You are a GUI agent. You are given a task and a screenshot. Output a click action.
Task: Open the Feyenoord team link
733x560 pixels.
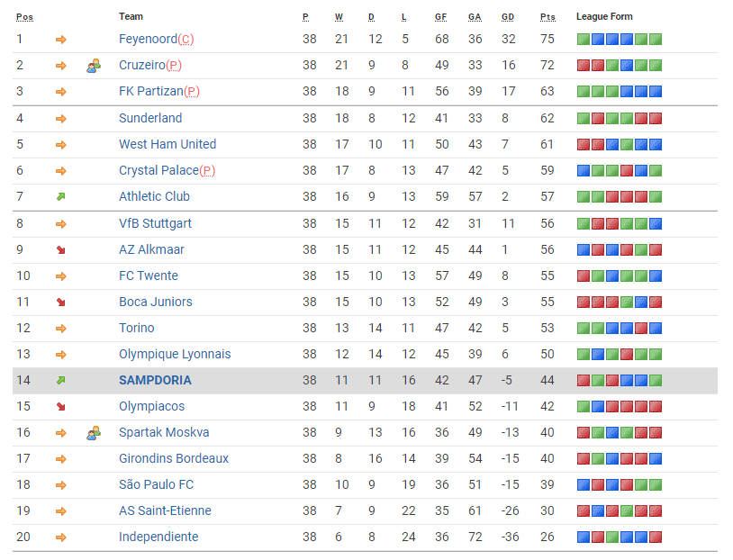(148, 40)
